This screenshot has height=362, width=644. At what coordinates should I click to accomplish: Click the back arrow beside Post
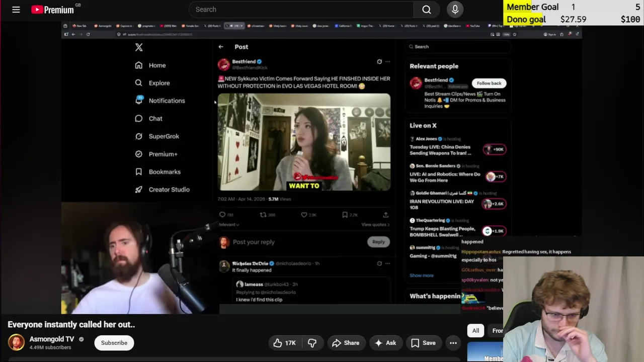pos(221,47)
